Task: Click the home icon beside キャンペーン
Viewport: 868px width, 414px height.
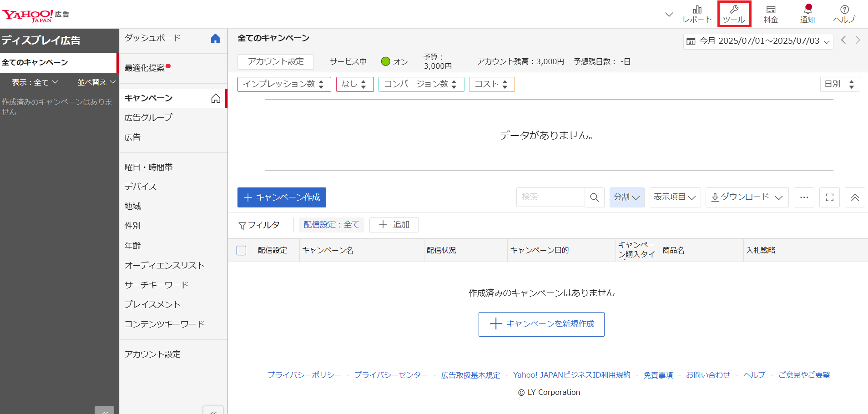Action: click(216, 98)
